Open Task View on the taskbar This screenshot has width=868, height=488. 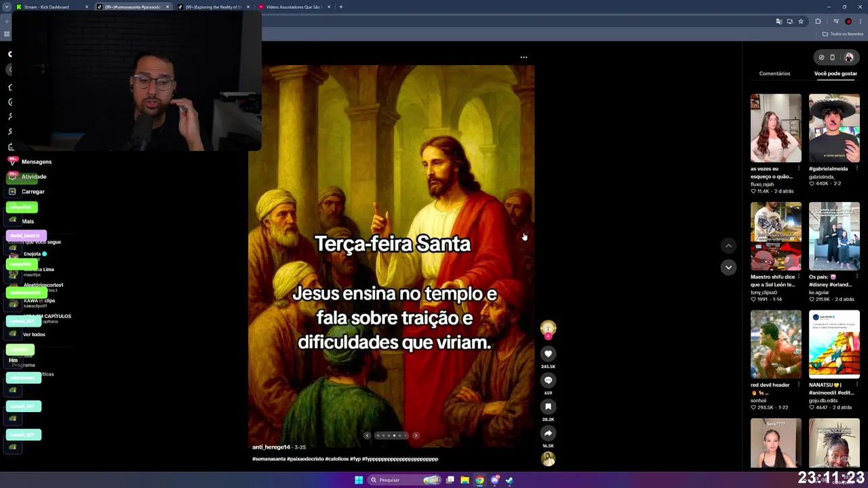pos(450,480)
